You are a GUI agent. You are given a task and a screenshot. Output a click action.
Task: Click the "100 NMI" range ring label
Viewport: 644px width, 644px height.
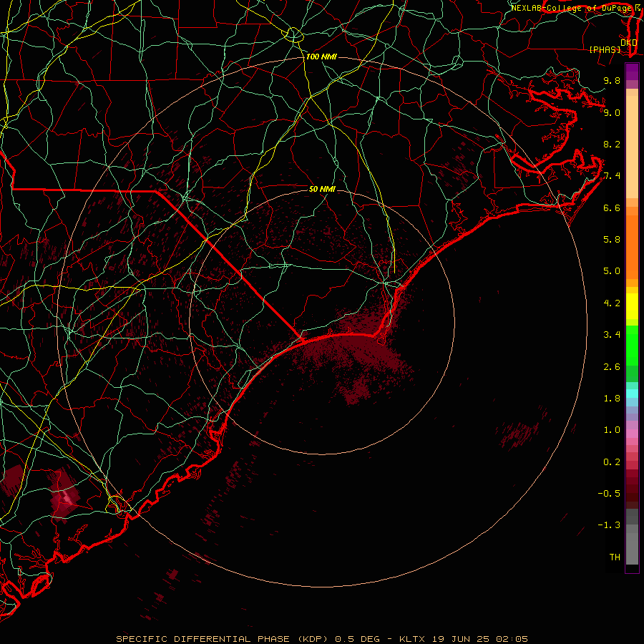pyautogui.click(x=321, y=57)
